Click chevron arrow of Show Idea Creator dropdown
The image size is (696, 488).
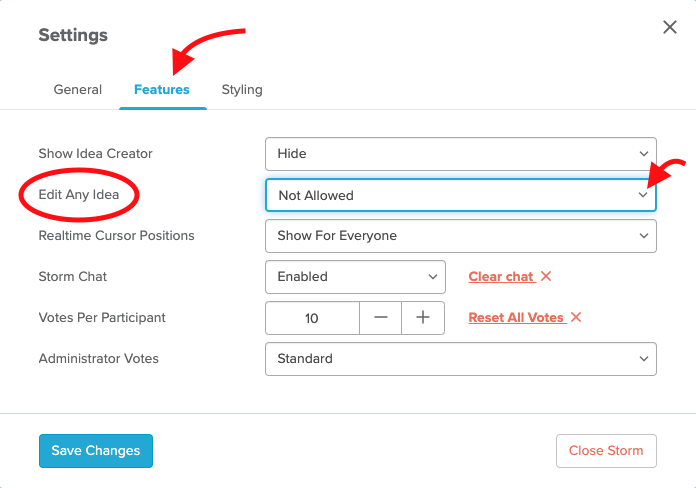(644, 154)
